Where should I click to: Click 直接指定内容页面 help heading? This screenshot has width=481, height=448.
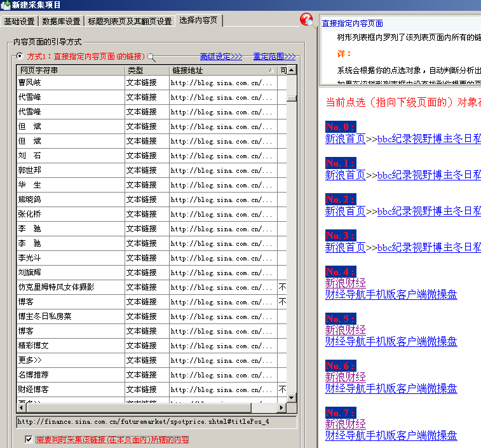pyautogui.click(x=353, y=24)
